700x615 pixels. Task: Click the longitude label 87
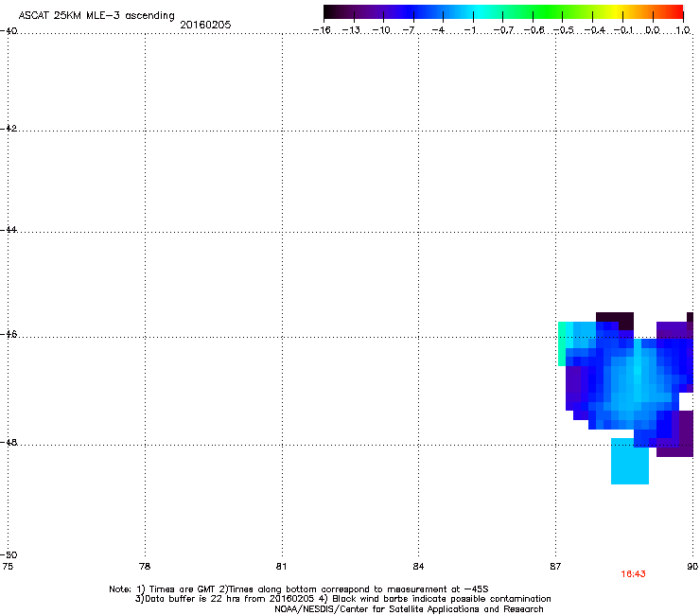(x=555, y=567)
